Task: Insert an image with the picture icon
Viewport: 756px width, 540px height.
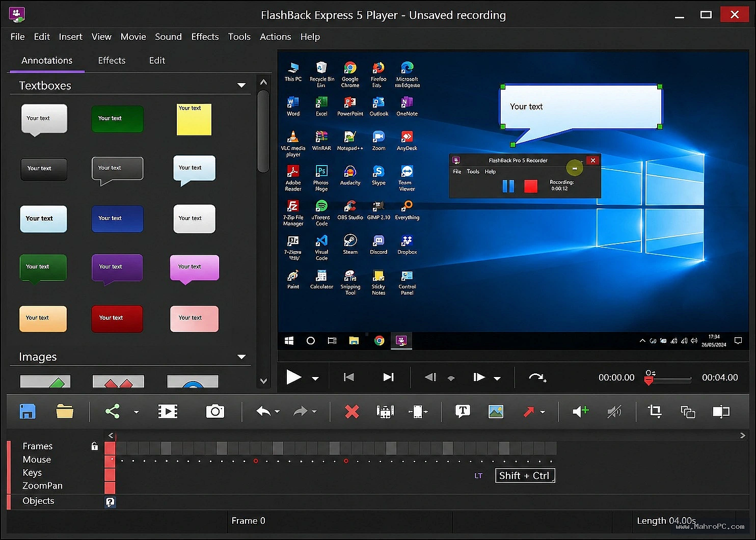Action: tap(496, 411)
